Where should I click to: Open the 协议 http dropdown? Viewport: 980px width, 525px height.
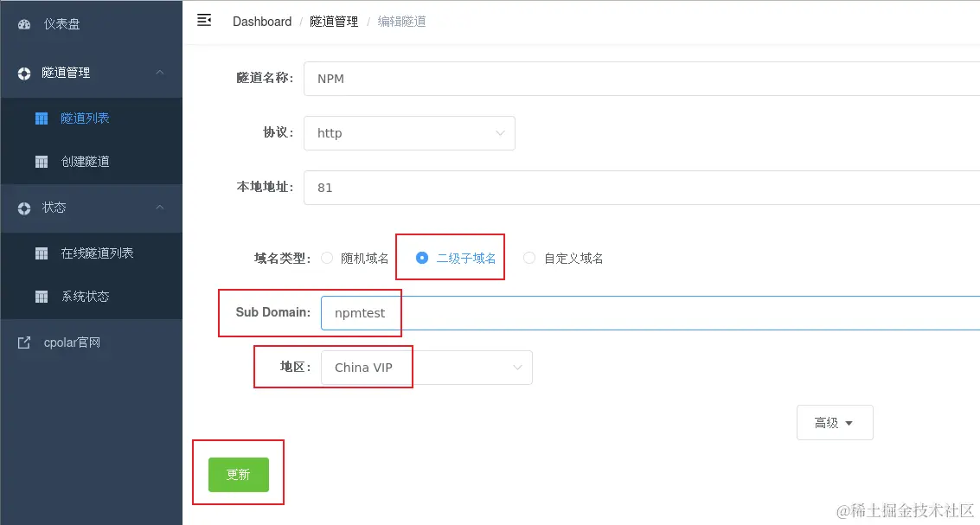click(x=409, y=133)
